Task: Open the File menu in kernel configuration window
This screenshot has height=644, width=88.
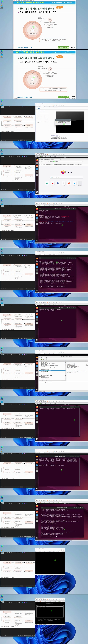Action: [40, 358]
